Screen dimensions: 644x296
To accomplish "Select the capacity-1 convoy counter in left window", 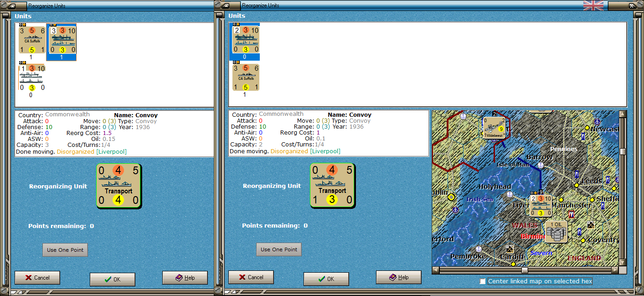I will pos(32,78).
